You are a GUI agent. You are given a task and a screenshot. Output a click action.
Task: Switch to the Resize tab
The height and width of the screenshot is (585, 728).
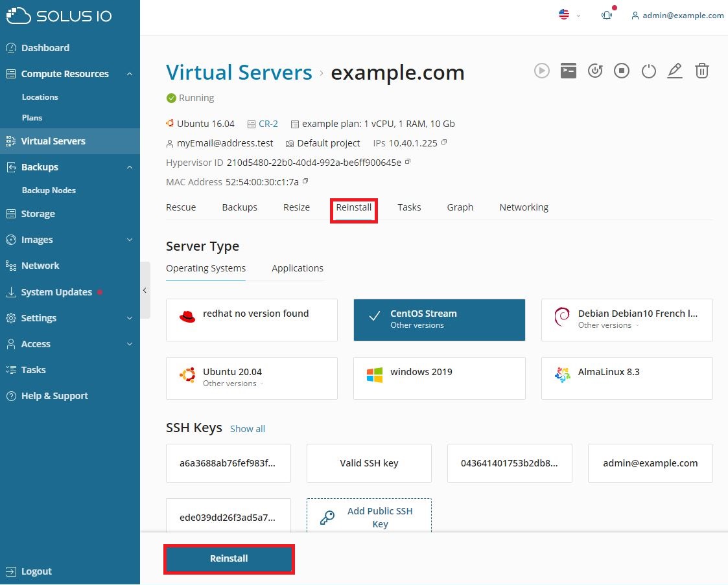point(297,207)
